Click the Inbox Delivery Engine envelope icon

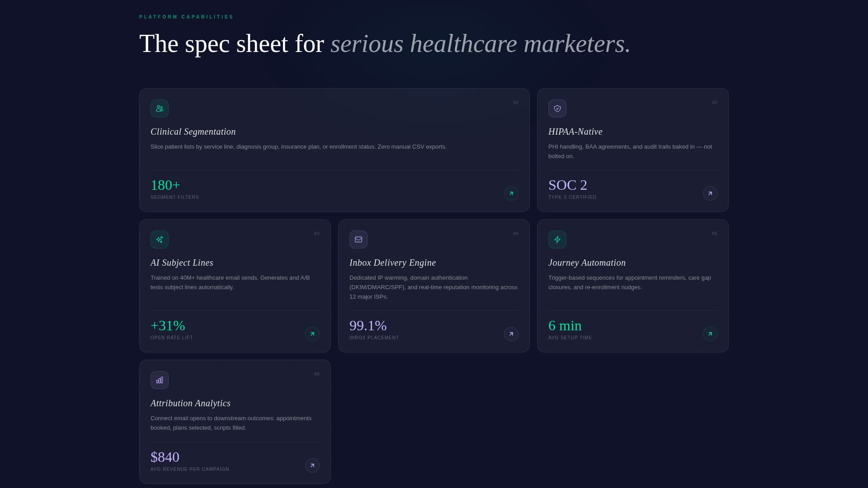point(359,239)
